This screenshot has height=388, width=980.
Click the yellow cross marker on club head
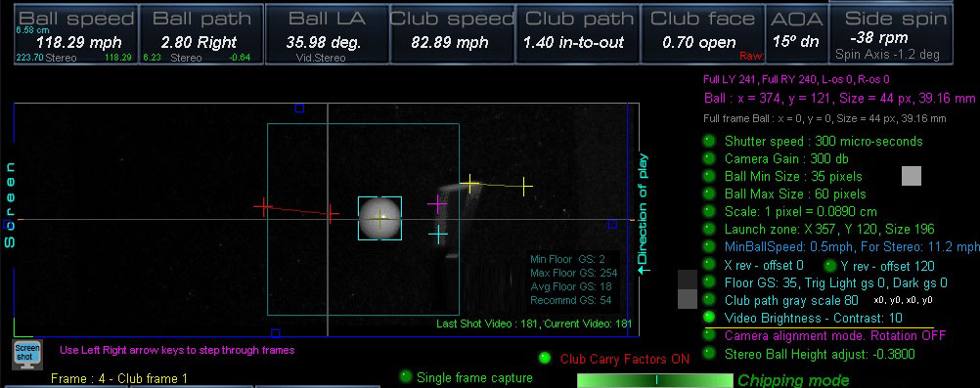point(469,184)
